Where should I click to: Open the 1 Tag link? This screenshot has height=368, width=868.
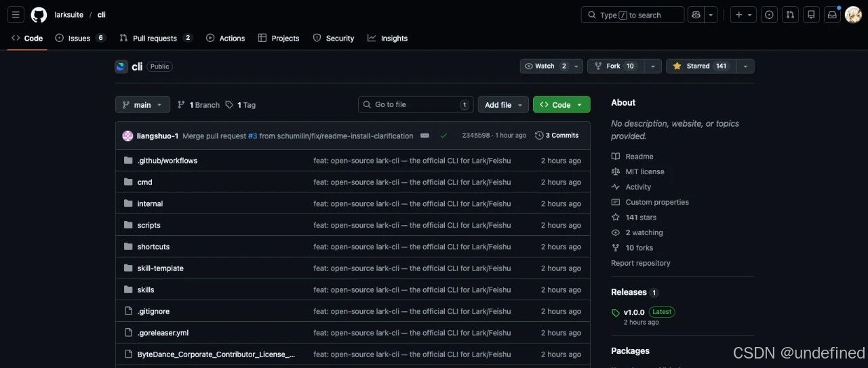coord(241,105)
